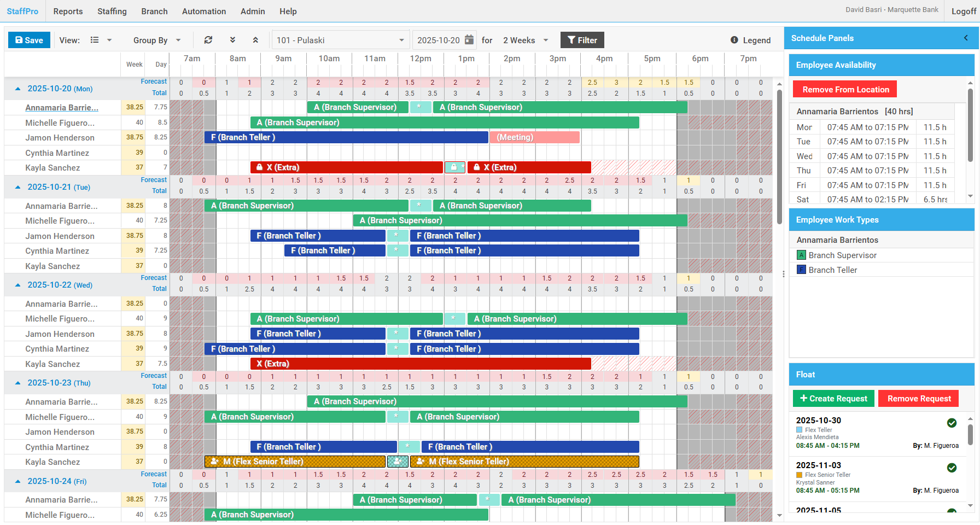The image size is (980, 525).
Task: Open the calendar date picker icon
Action: (x=469, y=40)
